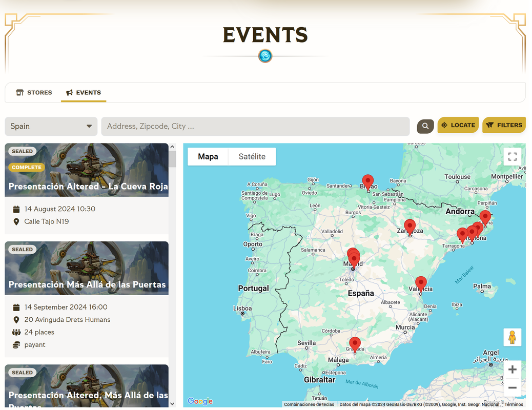Screen dimensions: 532x410
Task: Click the Bilbao map pin
Action: coord(368,181)
